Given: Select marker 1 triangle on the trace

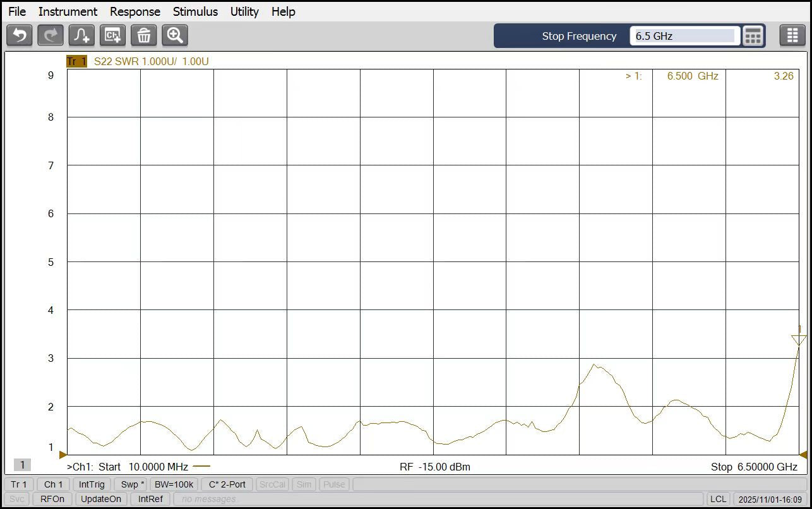Looking at the screenshot, I should pyautogui.click(x=799, y=339).
